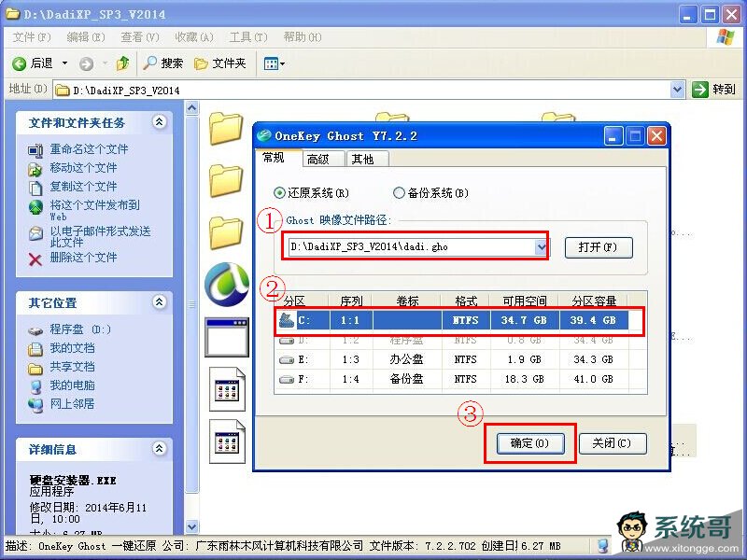The width and height of the screenshot is (747, 560).
Task: Click the 分区容量 column header
Action: (x=594, y=301)
